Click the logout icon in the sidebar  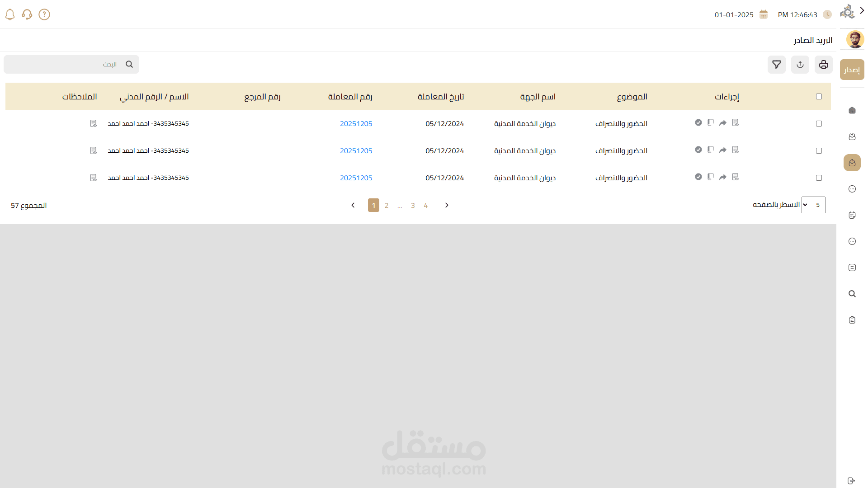(x=851, y=480)
